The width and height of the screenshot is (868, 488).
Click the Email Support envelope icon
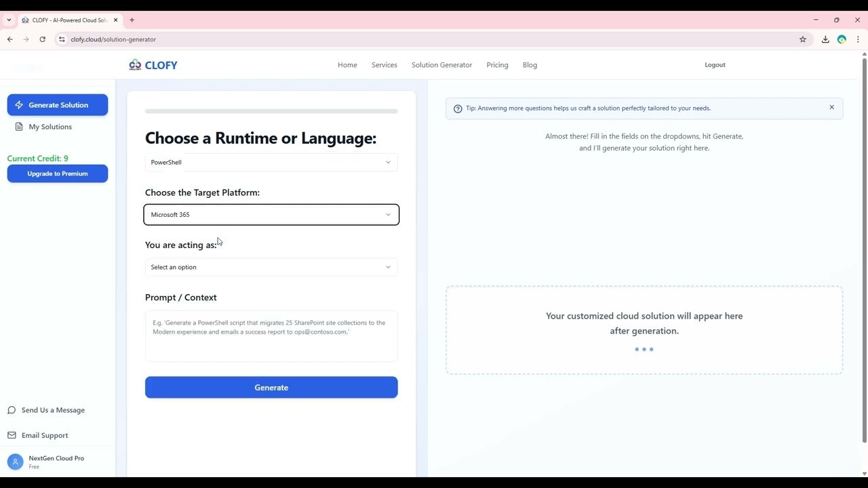click(12, 435)
